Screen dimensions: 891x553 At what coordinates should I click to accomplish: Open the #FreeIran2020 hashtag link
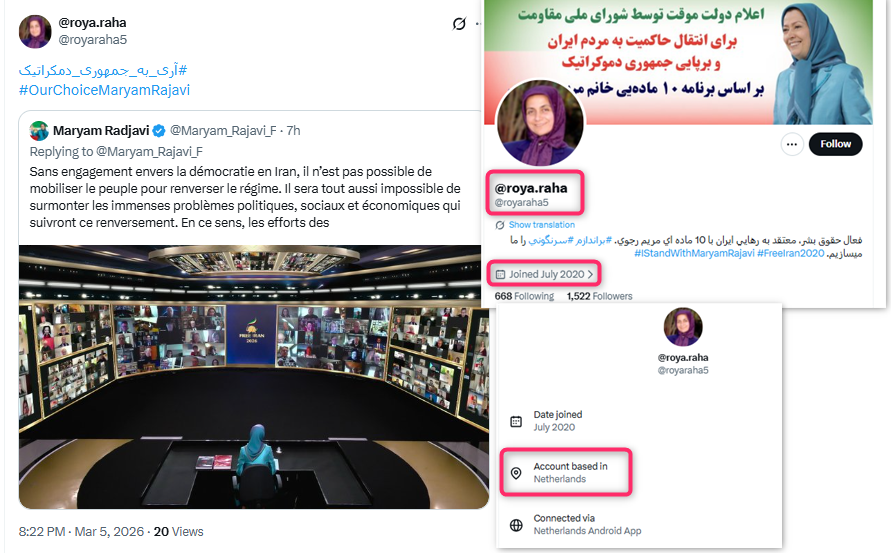[x=790, y=253]
